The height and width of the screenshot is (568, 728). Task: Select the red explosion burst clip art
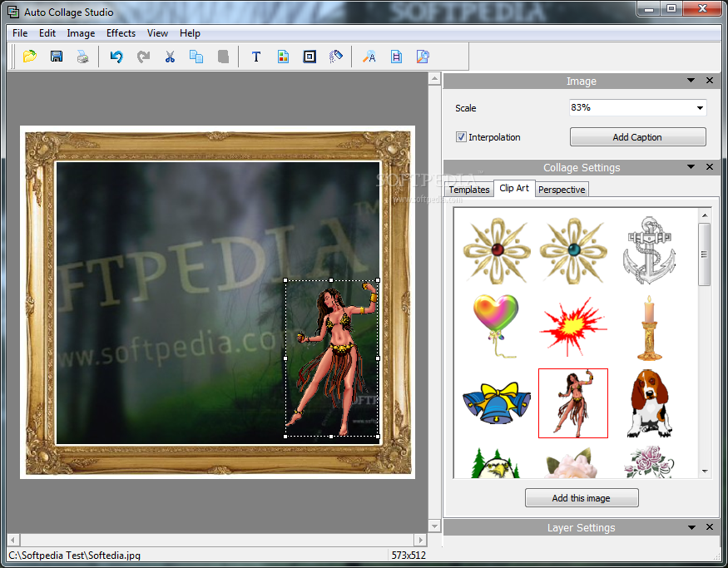pyautogui.click(x=573, y=327)
